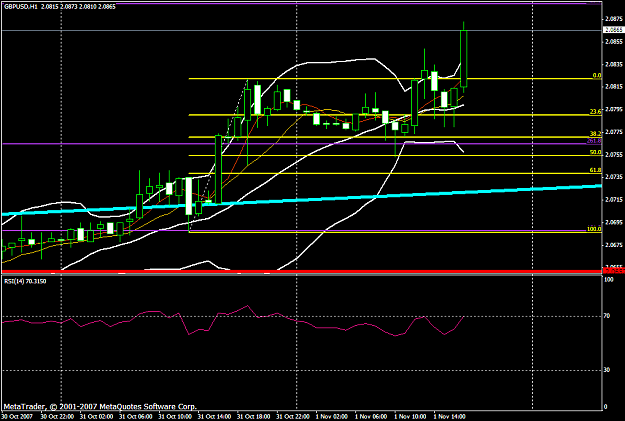Screen dimensions: 625x421
Task: Click the 38.2 Fibonacci level label
Action: (595, 134)
